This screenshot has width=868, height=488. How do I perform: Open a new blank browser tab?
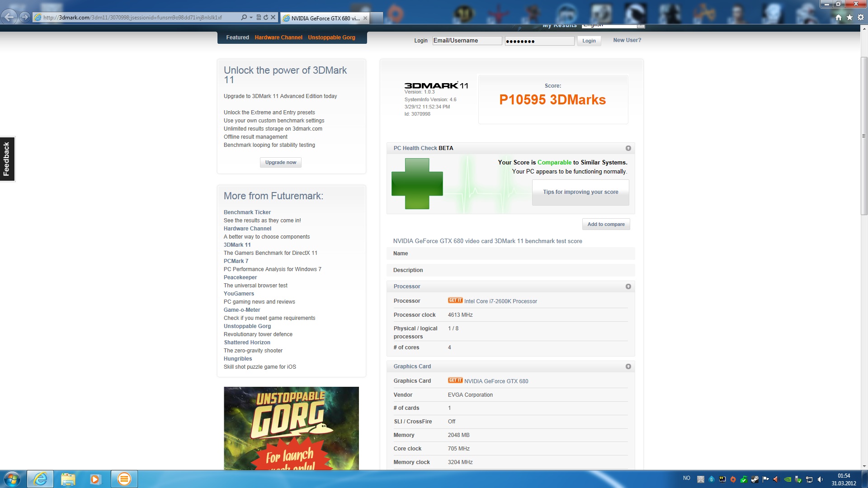pyautogui.click(x=377, y=18)
